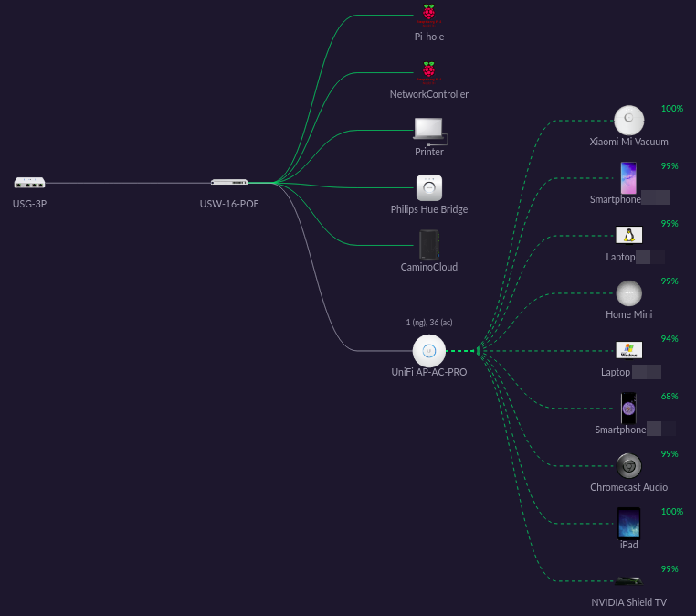Click the 99% signal by the upper Smartphone

coord(670,166)
